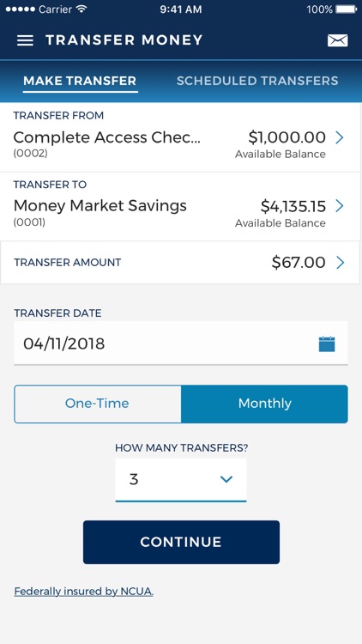362x644 pixels.
Task: Tap the battery indicator in status bar
Action: pyautogui.click(x=347, y=9)
